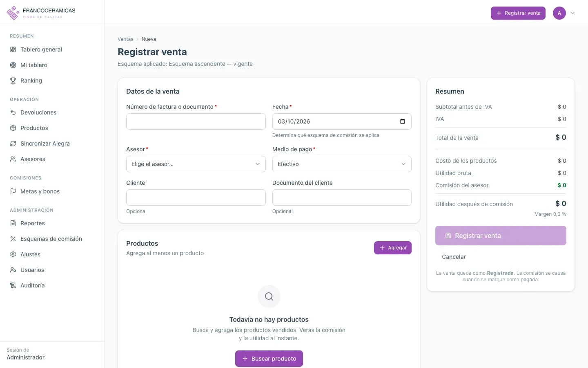Open Ajustes gear icon
The width and height of the screenshot is (588, 368).
pos(13,254)
